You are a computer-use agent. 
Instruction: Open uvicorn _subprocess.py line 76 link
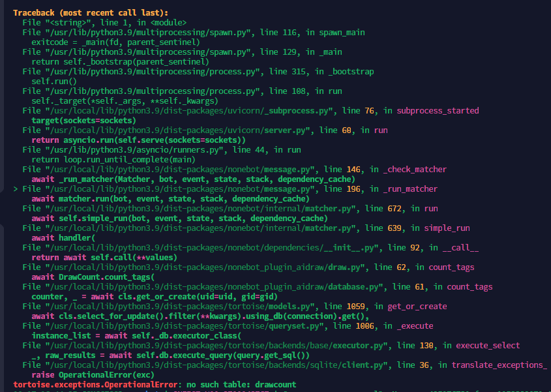click(x=183, y=110)
